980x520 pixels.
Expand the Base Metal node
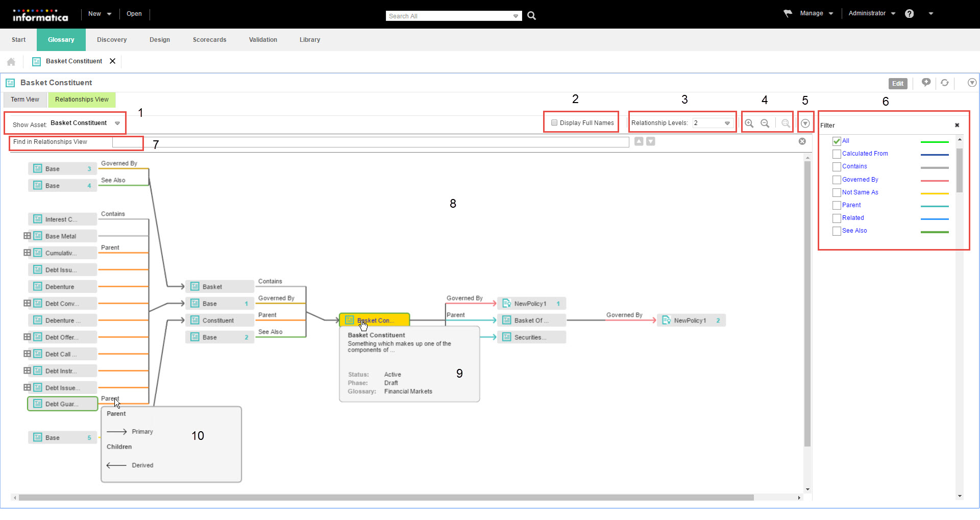tap(27, 236)
